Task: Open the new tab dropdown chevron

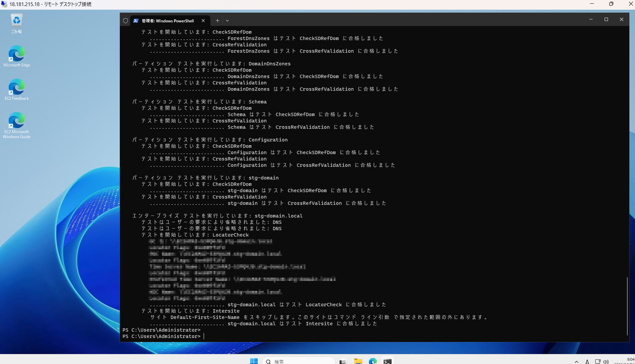Action: (x=227, y=20)
